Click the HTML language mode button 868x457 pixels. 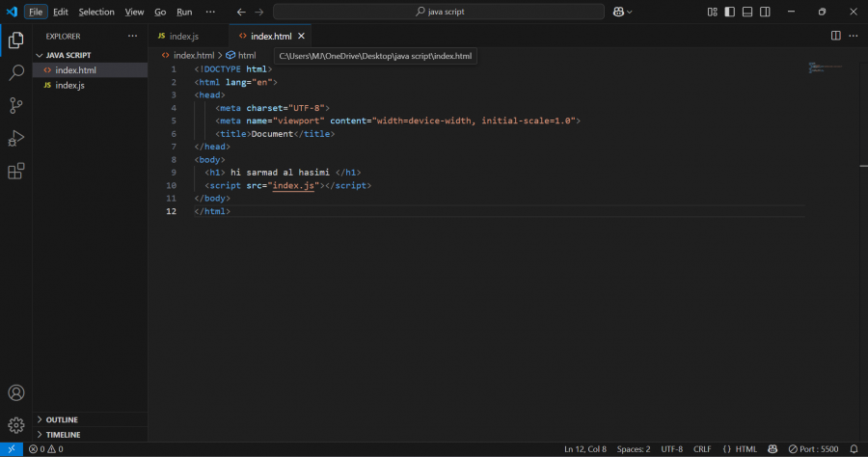741,449
